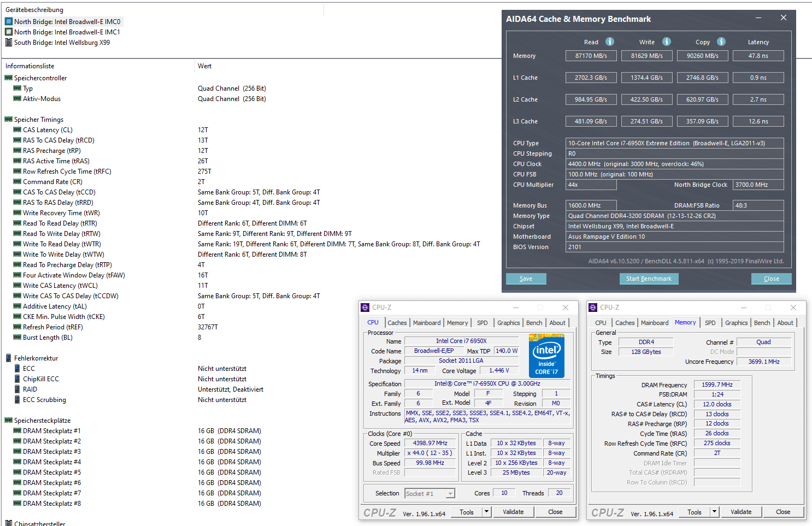Screen dimensions: 812x526
Task: Open About tab in CPU-Z Memory window
Action: (785, 323)
